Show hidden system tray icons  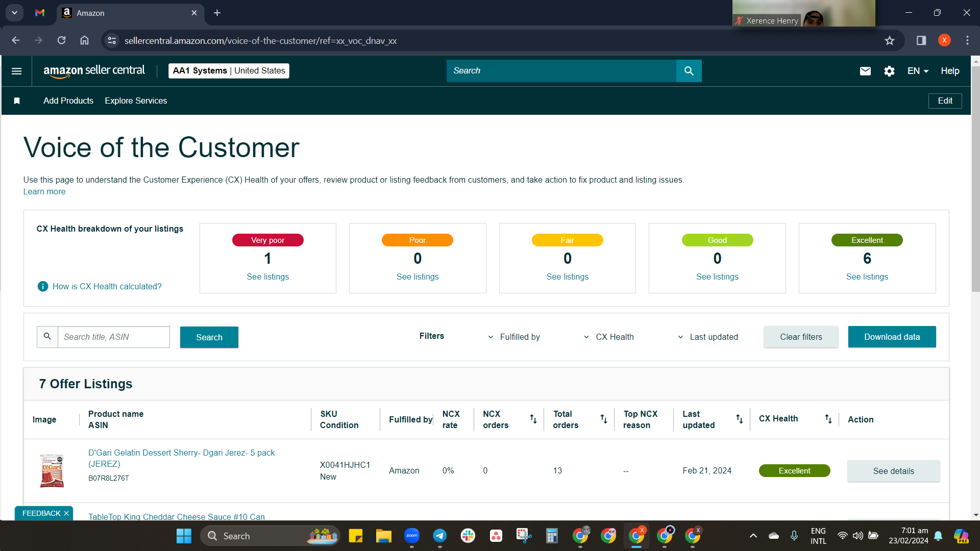753,536
